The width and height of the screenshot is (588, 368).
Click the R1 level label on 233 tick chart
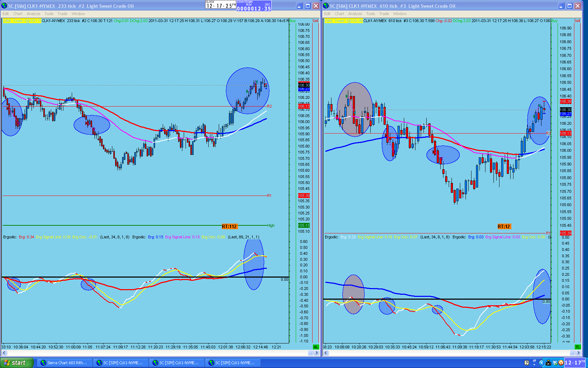point(269,196)
